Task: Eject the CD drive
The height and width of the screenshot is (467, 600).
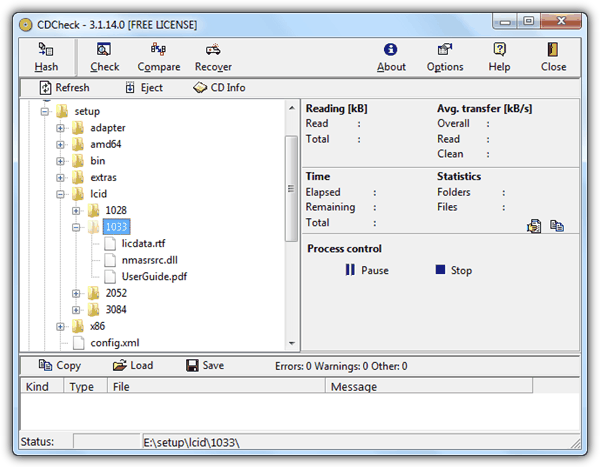Action: [144, 88]
